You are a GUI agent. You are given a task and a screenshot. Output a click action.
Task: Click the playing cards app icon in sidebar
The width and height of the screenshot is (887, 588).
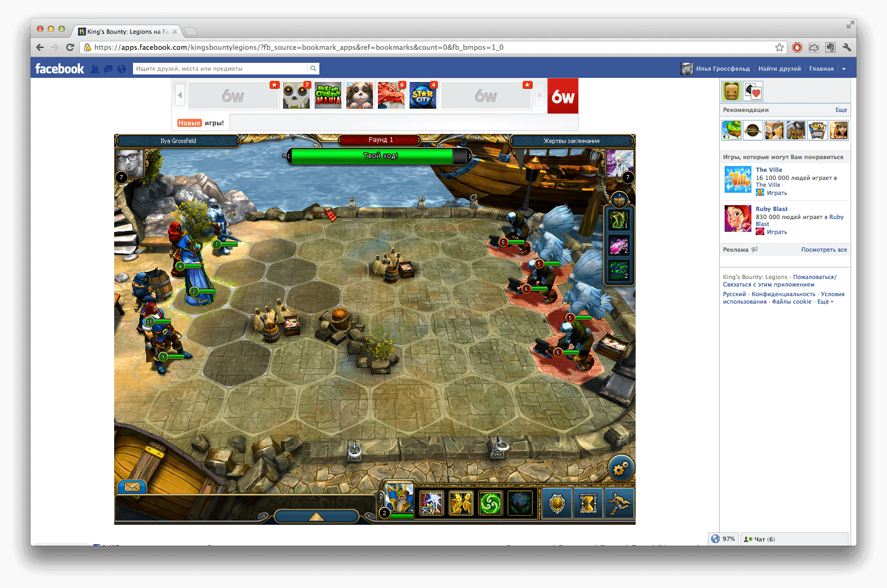click(x=753, y=92)
